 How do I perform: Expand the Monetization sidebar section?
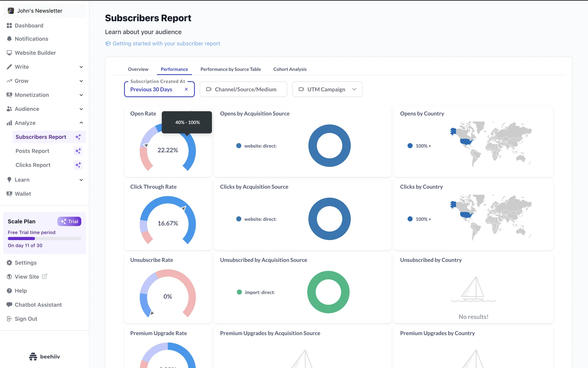pos(81,95)
